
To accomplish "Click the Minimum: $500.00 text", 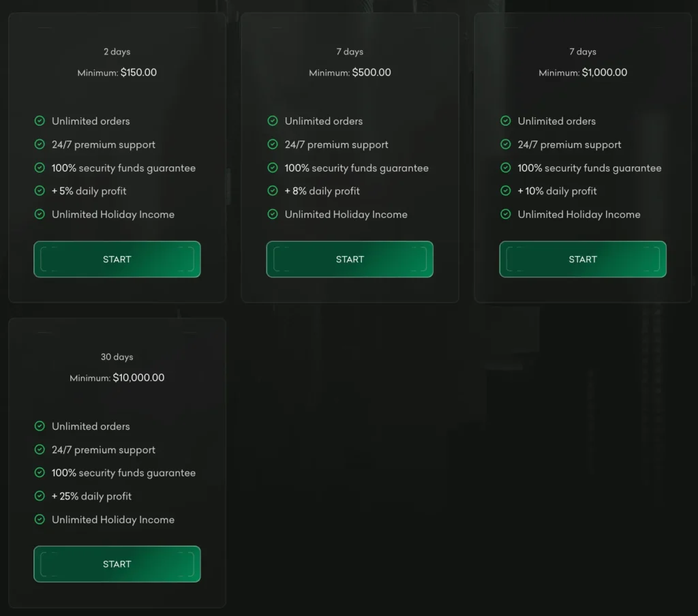I will tap(350, 72).
